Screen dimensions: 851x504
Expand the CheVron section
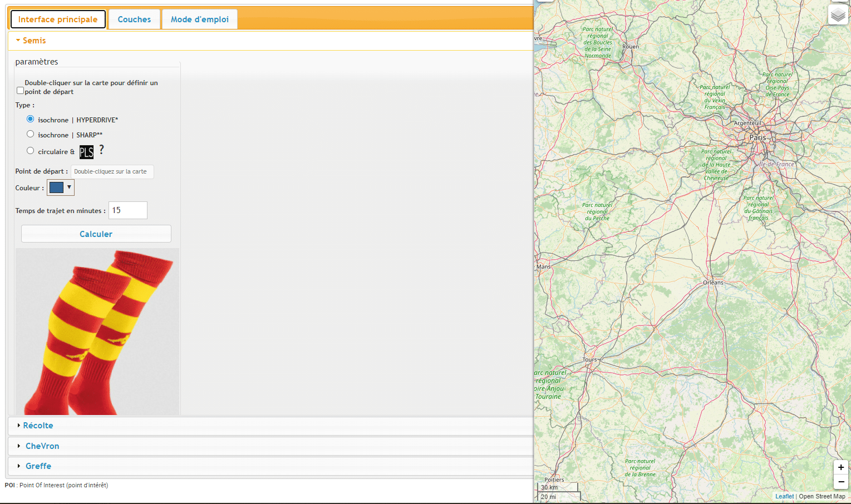pos(42,446)
